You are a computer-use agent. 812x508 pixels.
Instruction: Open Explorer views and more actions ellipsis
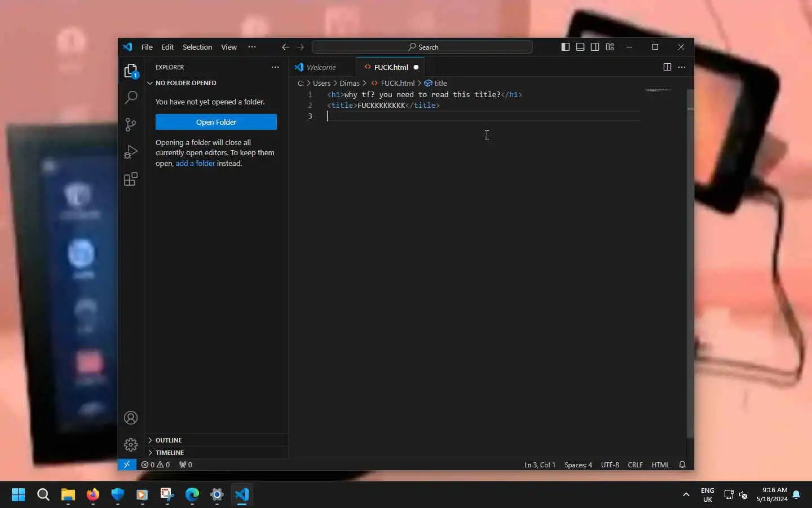pos(275,67)
